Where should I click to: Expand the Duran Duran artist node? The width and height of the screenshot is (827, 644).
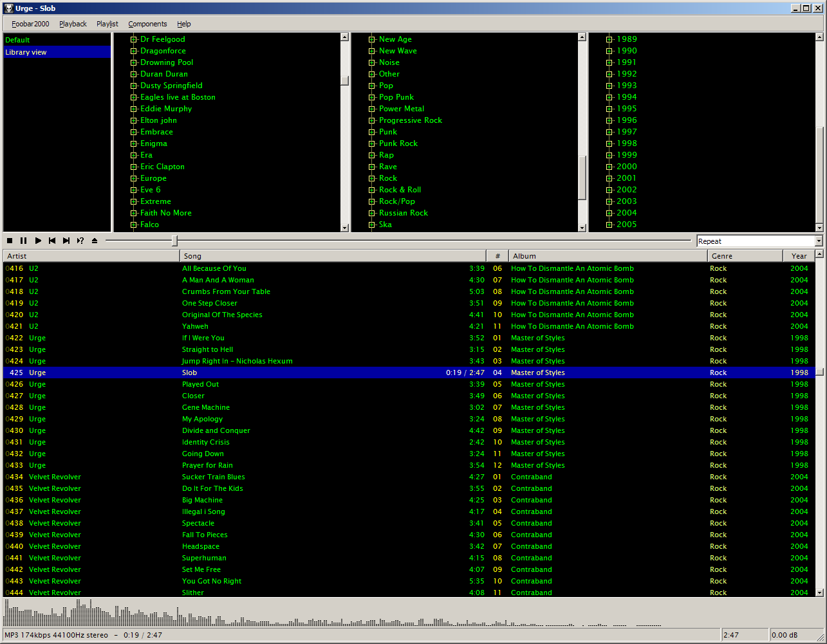coord(134,74)
